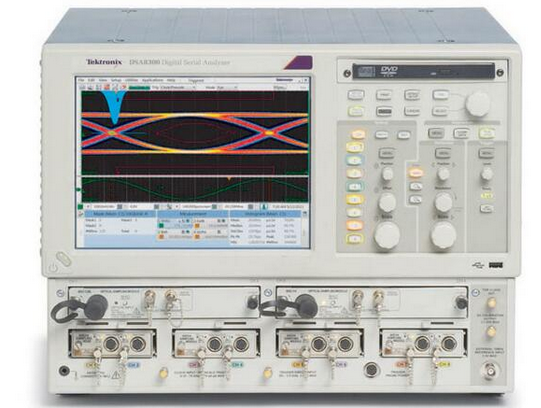Image resolution: width=541 pixels, height=408 pixels.
Task: Open the Setup menu
Action: click(116, 80)
